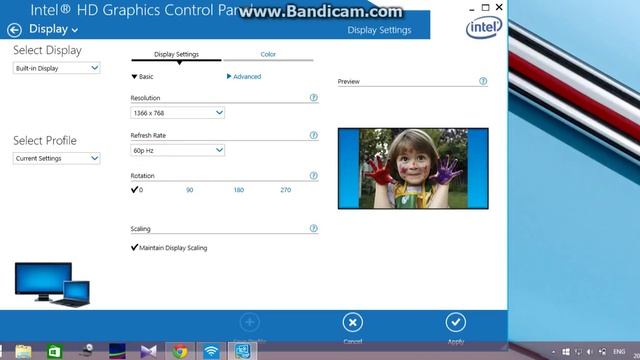The image size is (640, 360).
Task: Open the 1366 x 768 resolution dropdown
Action: (178, 113)
